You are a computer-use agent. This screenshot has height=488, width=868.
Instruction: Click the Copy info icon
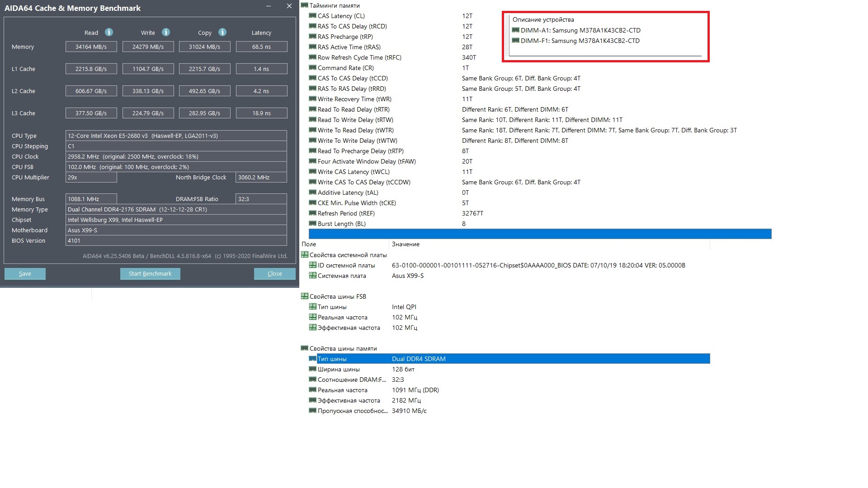click(x=222, y=32)
